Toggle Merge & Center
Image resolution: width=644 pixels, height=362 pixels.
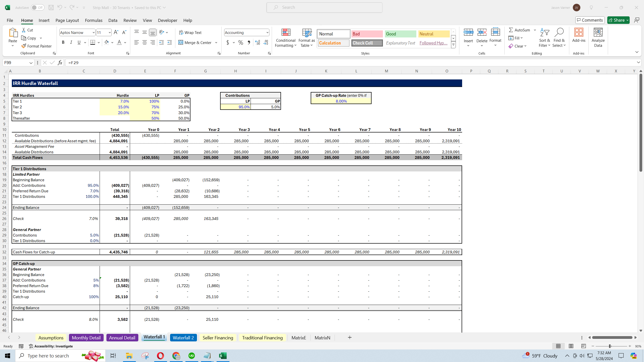pos(195,42)
